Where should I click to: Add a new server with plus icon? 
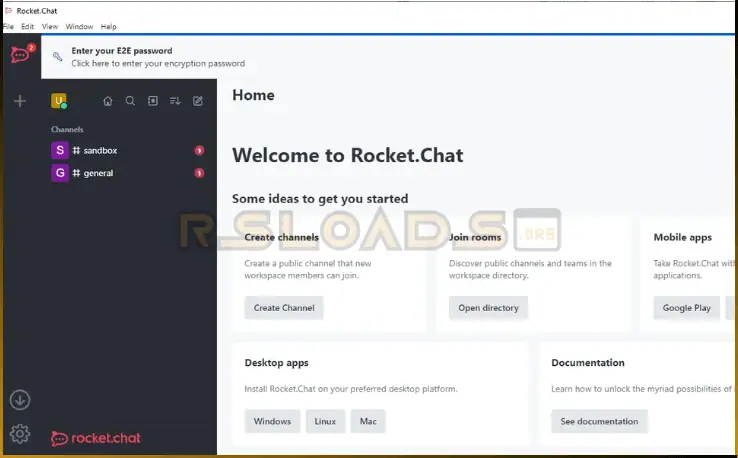(20, 101)
